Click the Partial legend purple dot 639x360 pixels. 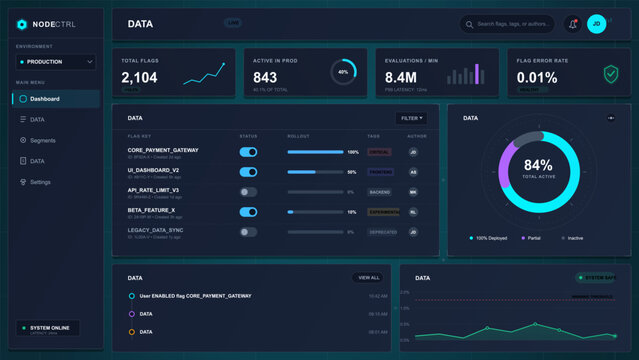tap(523, 238)
